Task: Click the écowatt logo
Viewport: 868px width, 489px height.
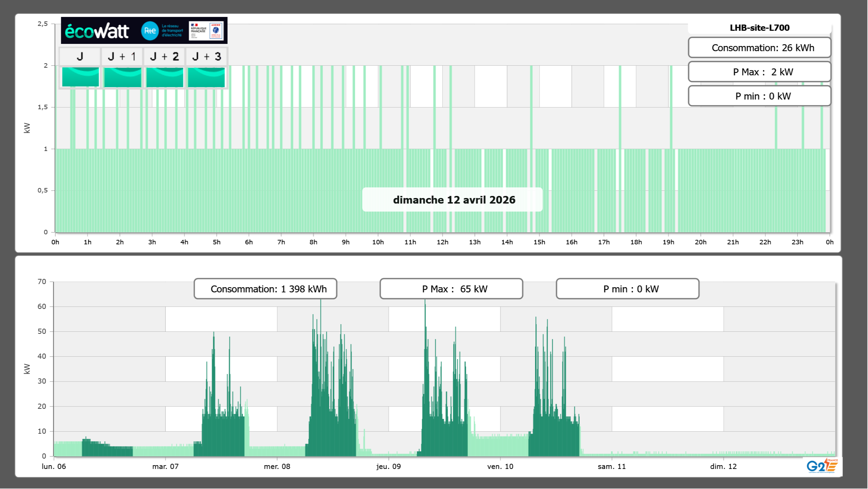Action: [x=97, y=31]
